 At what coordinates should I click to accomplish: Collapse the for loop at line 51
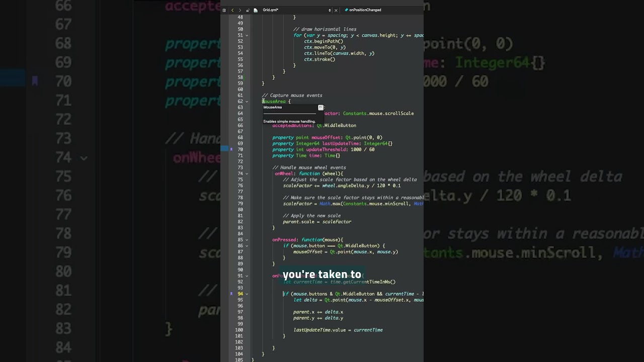247,35
